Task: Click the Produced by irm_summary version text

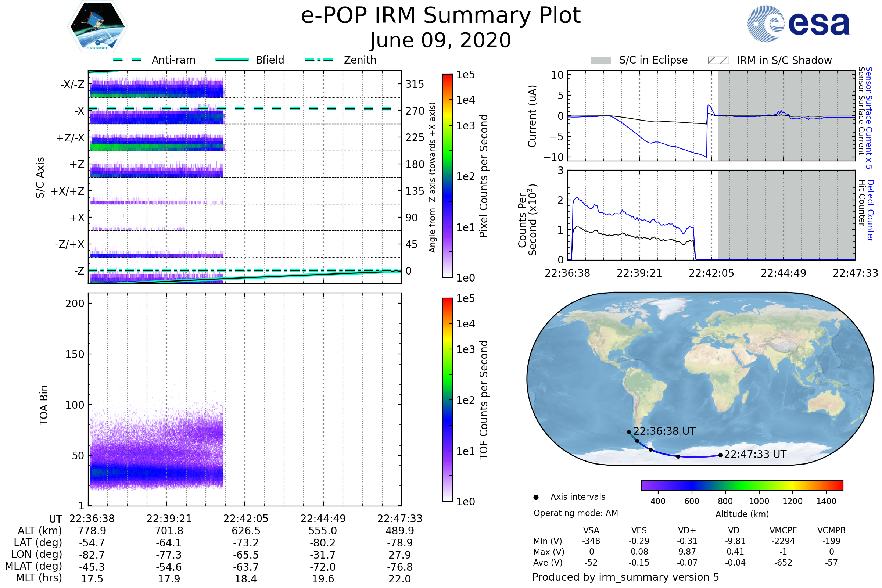Action: (625, 577)
